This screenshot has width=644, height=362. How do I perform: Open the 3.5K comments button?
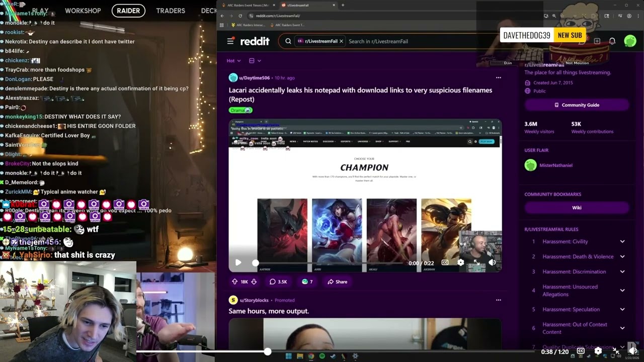[x=278, y=282]
